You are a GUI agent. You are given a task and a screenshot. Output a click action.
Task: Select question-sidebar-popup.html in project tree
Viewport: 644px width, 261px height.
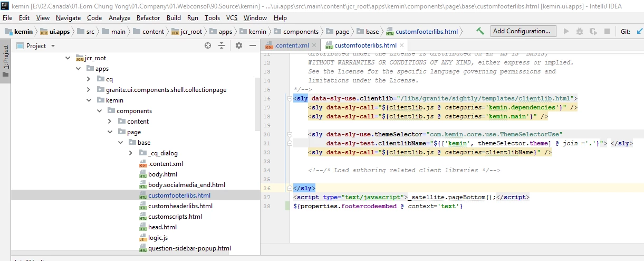tap(189, 248)
